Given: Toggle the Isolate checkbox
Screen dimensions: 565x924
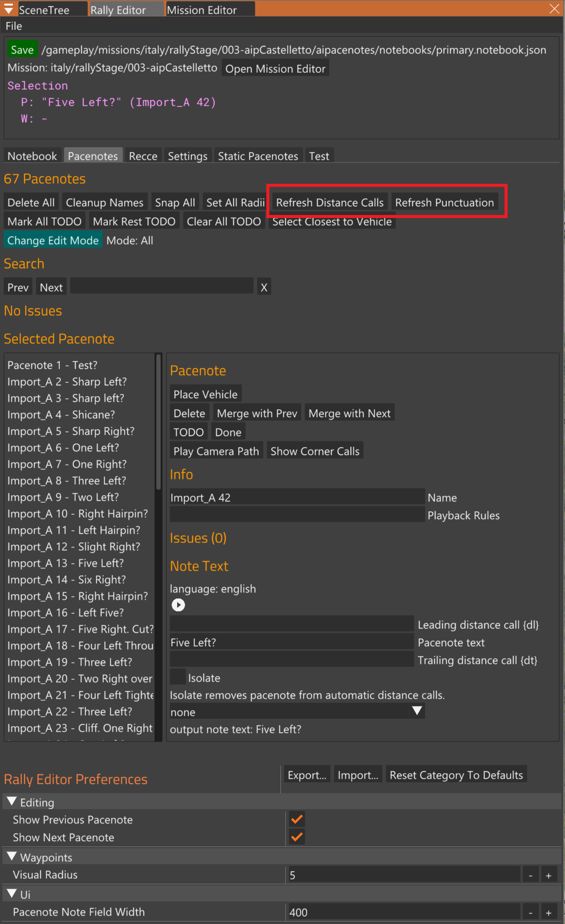Looking at the screenshot, I should [178, 677].
